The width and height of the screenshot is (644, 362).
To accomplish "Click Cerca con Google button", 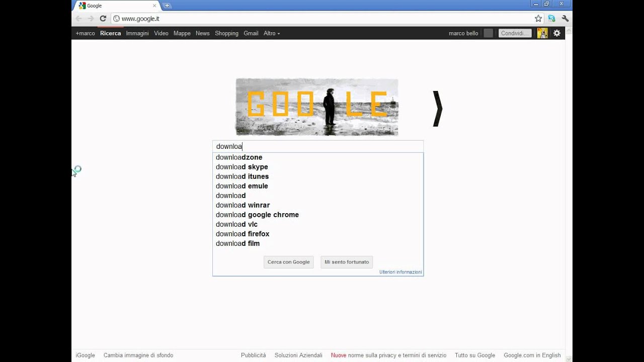I will [x=289, y=262].
